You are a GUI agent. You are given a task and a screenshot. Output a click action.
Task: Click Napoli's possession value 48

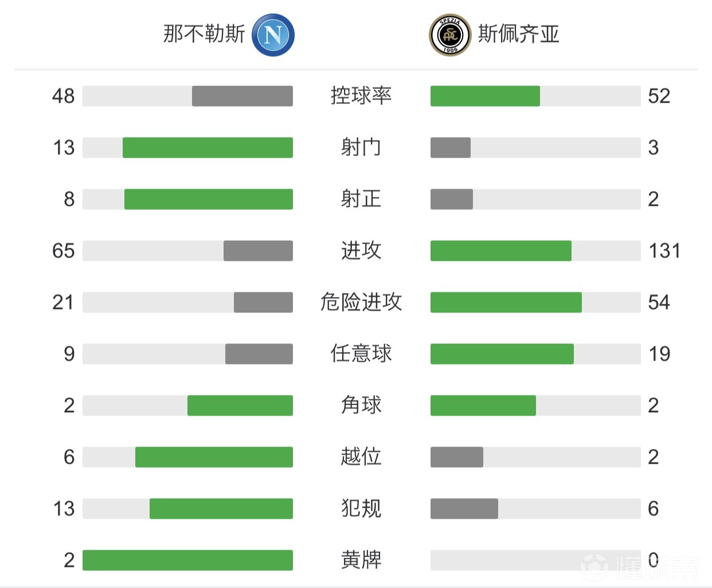(63, 96)
